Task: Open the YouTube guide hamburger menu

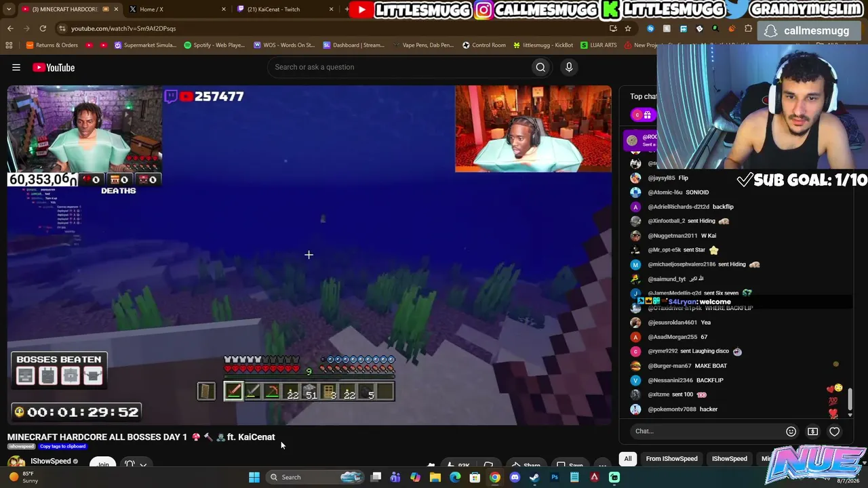Action: (16, 67)
